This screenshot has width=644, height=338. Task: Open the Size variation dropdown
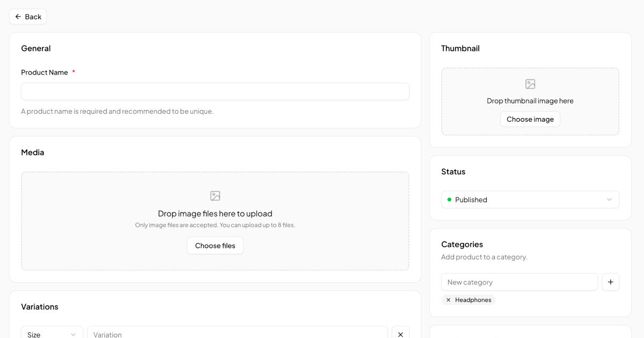point(52,334)
